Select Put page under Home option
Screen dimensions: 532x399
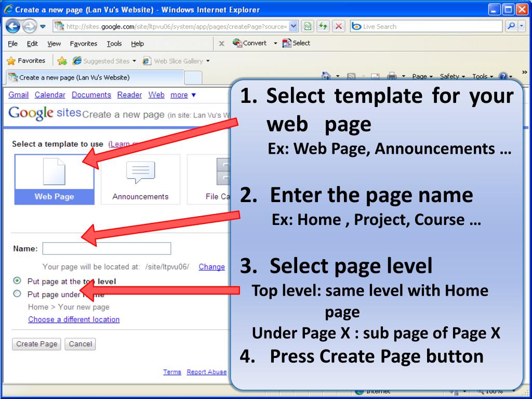17,294
